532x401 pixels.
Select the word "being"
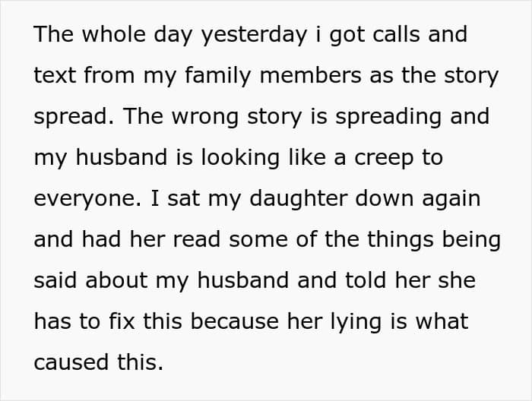click(x=472, y=240)
